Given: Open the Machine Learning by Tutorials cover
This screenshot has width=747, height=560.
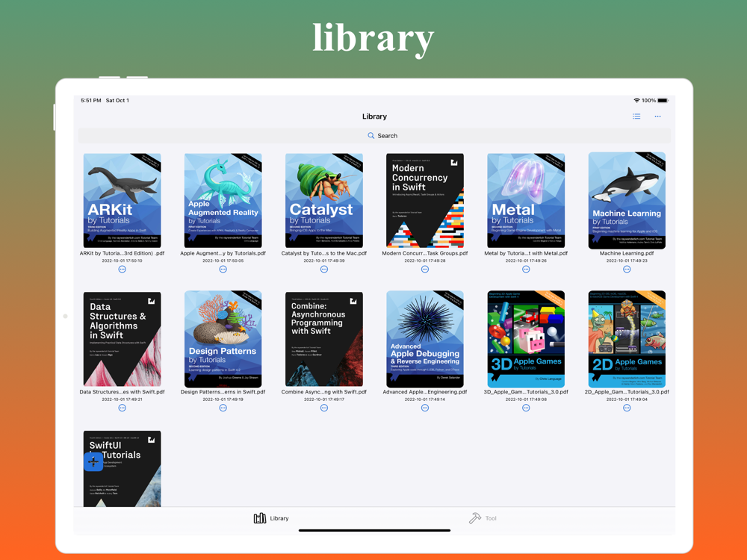Looking at the screenshot, I should pos(627,200).
